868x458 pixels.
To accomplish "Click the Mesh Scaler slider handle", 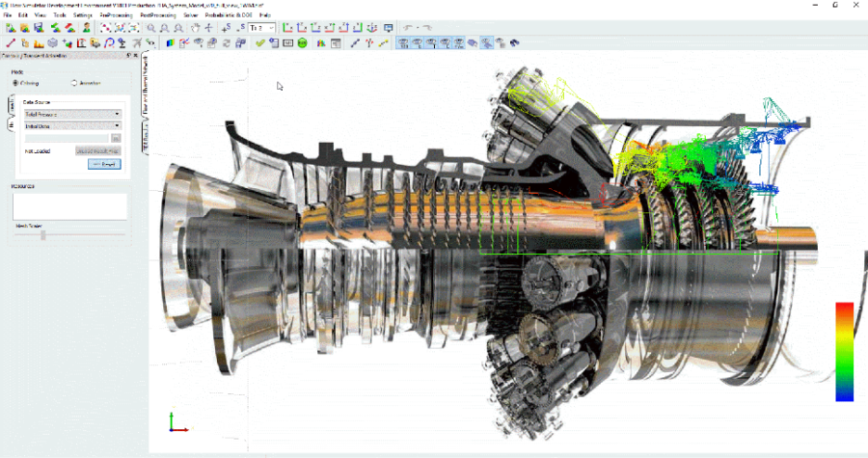I will pyautogui.click(x=43, y=234).
